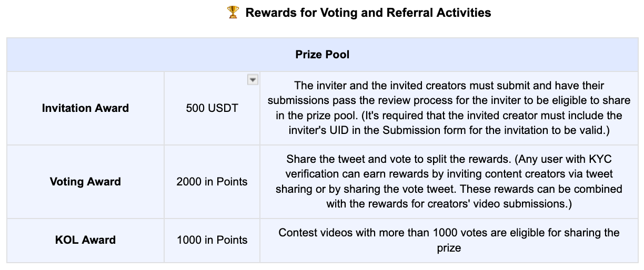Click the line mentioning 'UID in the Submission form'

pos(449,130)
